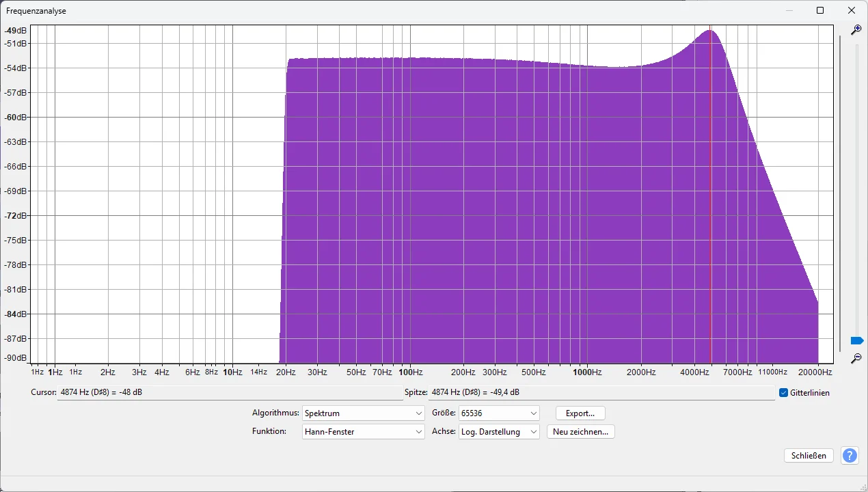Click the 7000Hz label on the frequency axis
The width and height of the screenshot is (868, 492).
coord(738,372)
